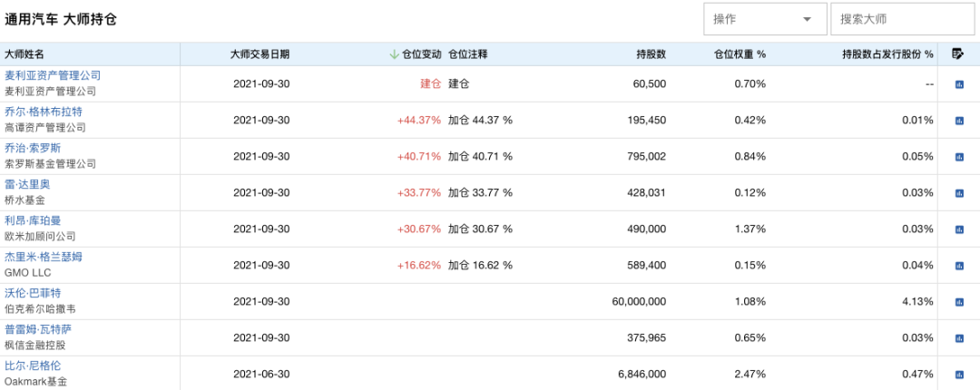The width and height of the screenshot is (980, 390).
Task: Open 比尔·尼格伦 guru link
Action: pyautogui.click(x=33, y=365)
